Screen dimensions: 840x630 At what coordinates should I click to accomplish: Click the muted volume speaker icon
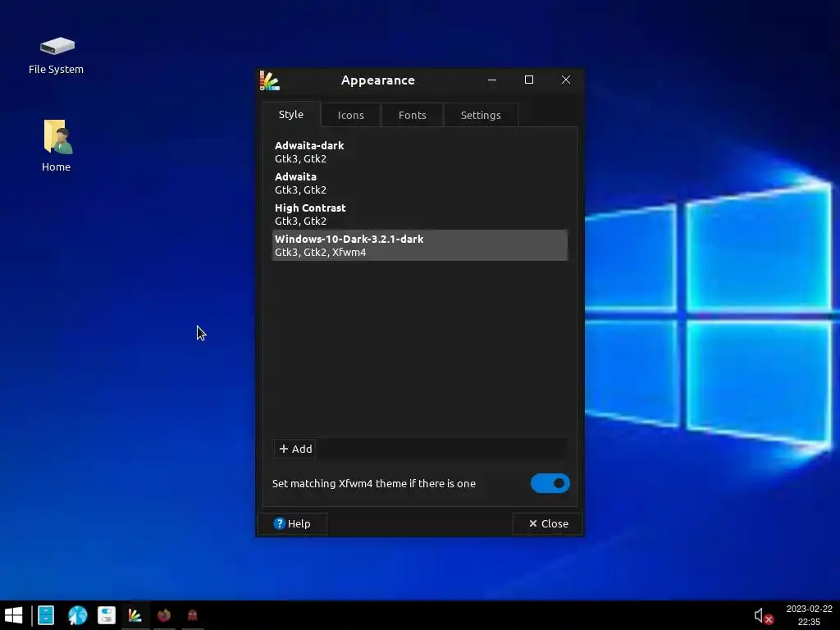click(x=763, y=616)
